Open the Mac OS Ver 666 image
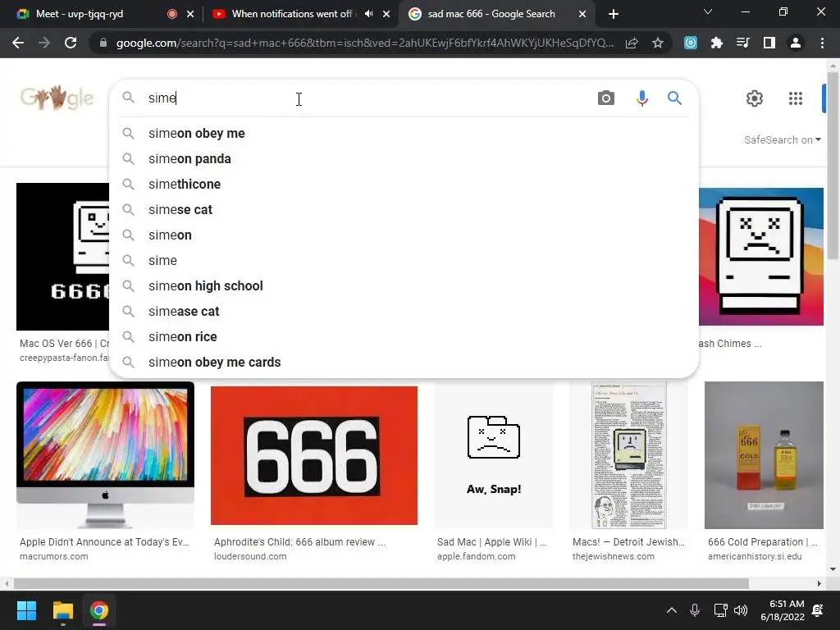Viewport: 840px width, 630px height. coord(62,257)
